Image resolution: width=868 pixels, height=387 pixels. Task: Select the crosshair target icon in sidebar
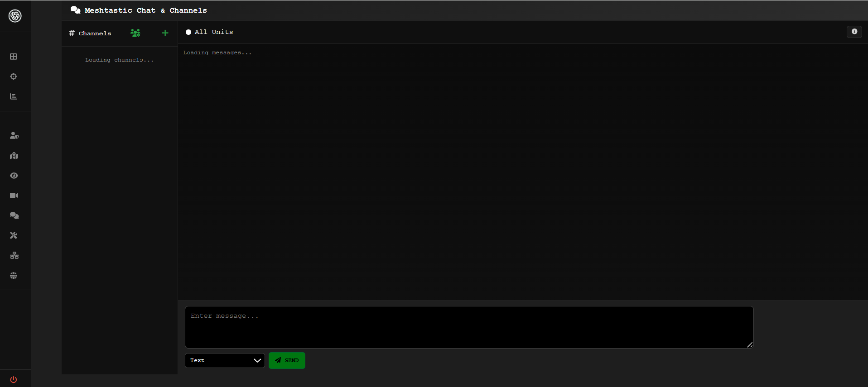tap(14, 76)
